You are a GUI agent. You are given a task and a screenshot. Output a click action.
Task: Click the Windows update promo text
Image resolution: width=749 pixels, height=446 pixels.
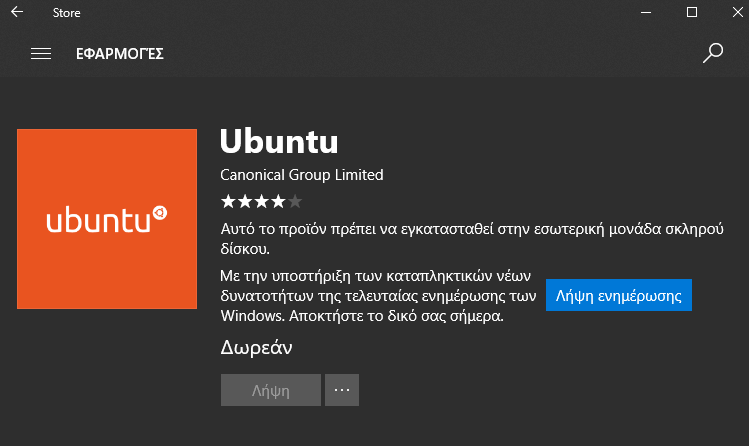tap(378, 296)
